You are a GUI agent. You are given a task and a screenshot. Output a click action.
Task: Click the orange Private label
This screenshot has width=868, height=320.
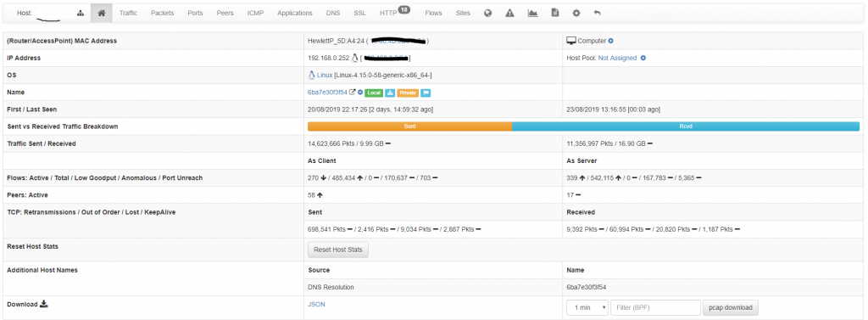pos(408,93)
